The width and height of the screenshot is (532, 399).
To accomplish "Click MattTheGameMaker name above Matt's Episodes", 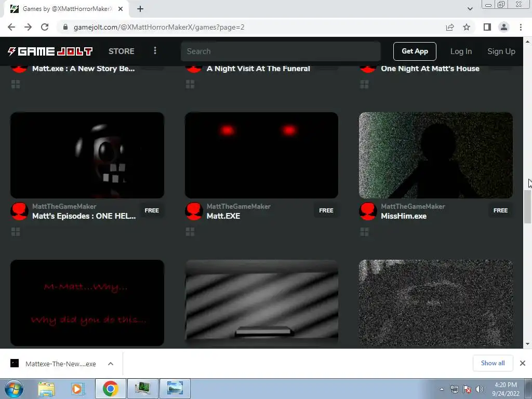I will (x=64, y=206).
